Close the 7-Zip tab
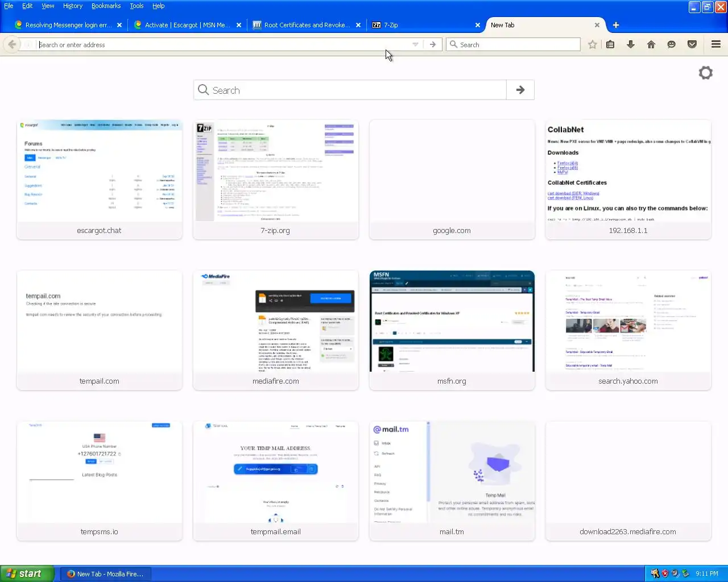 478,25
